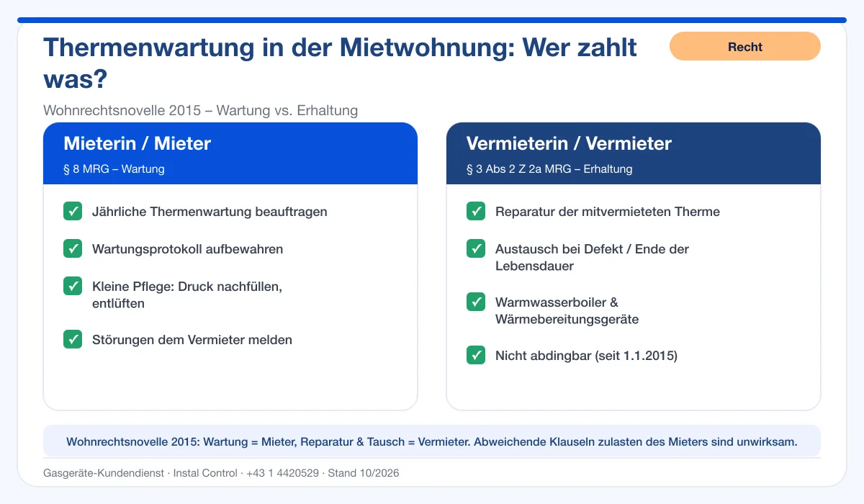Click checkmark beside Reparatur der mitvermieteten Therme
This screenshot has width=864, height=504.
(476, 211)
